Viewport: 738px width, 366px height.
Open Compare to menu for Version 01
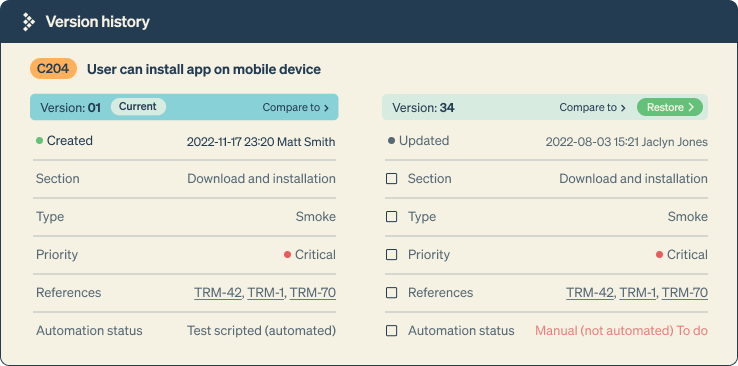pyautogui.click(x=296, y=107)
